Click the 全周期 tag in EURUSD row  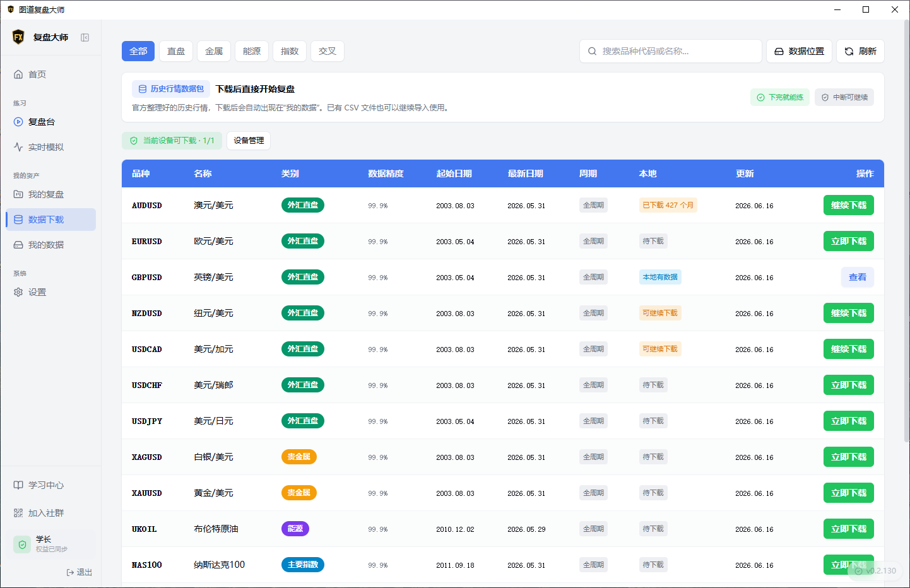coord(594,241)
